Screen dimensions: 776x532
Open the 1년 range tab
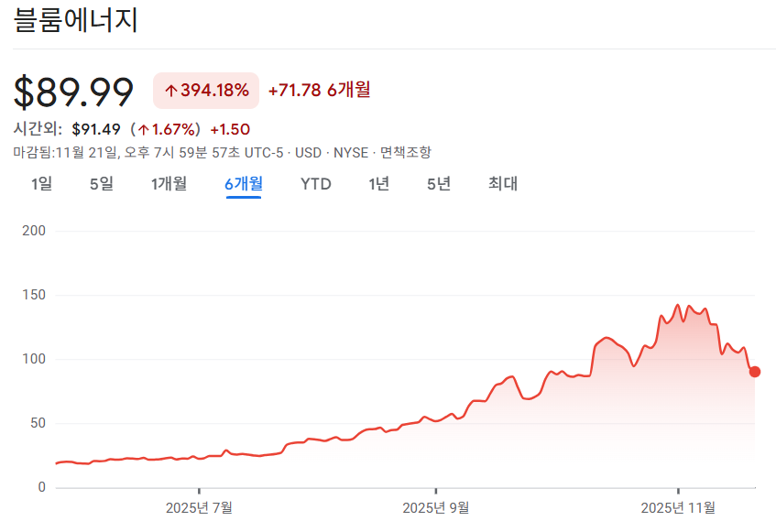(x=379, y=184)
